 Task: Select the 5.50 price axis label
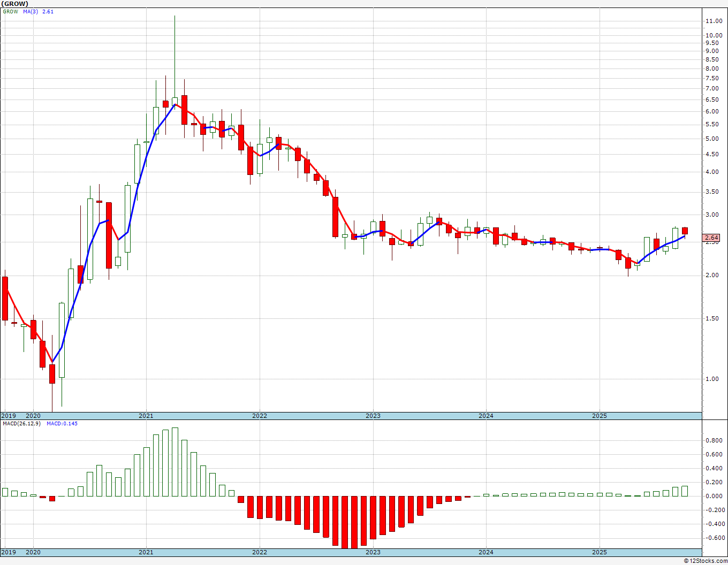[711, 125]
